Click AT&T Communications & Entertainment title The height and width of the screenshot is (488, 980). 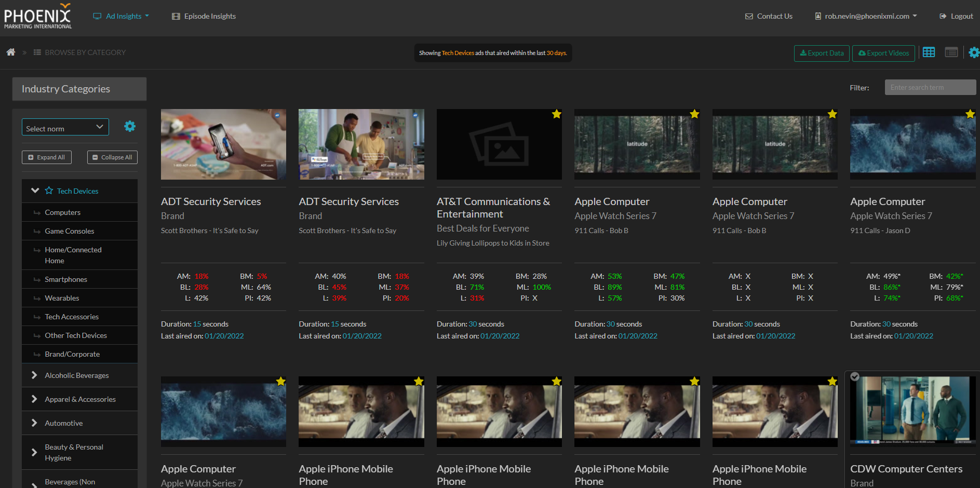[493, 208]
